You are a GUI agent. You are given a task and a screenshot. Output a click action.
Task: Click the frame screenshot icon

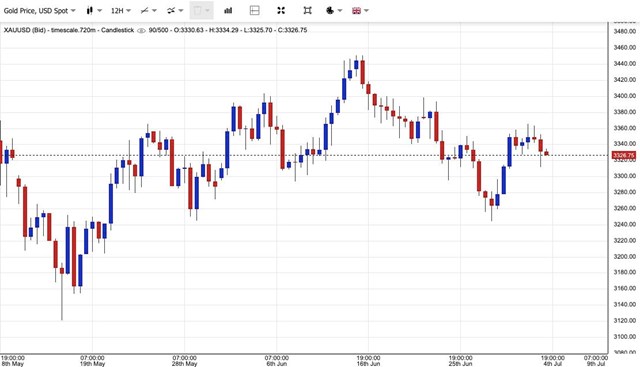pyautogui.click(x=308, y=11)
